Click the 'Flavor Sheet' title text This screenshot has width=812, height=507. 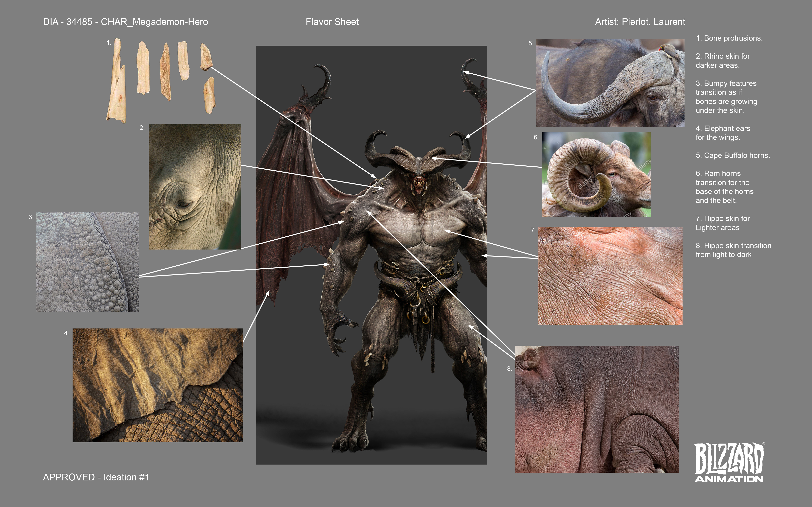pos(332,22)
